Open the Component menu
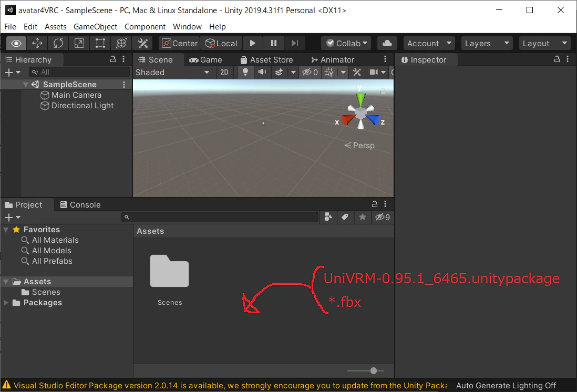The width and height of the screenshot is (577, 392). point(145,27)
